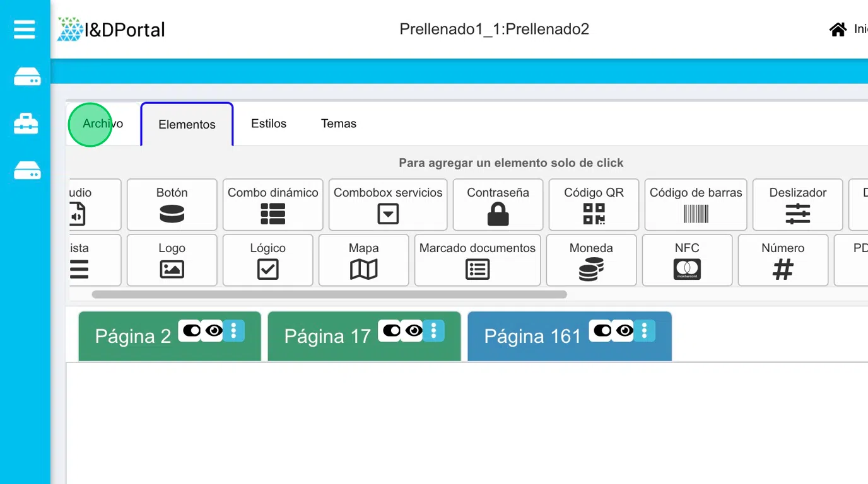Add a Mapa element
Screen dimensions: 868x484
coord(363,260)
